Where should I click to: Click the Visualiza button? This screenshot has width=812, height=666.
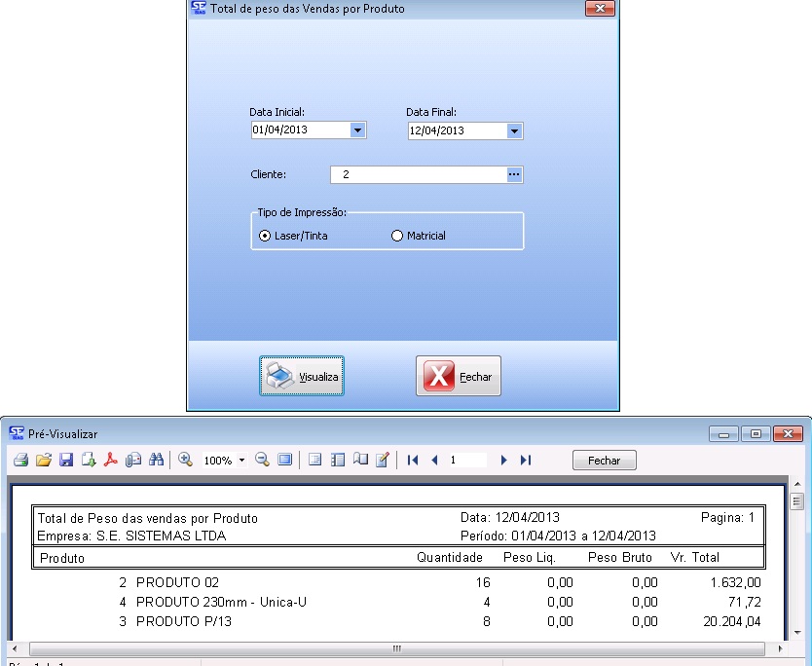(x=302, y=376)
